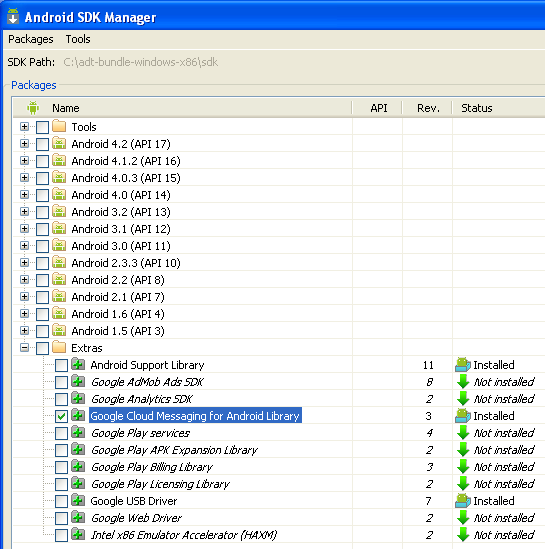545x549 pixels.
Task: Expand the Android 3.1 (API 12) node
Action: point(25,228)
